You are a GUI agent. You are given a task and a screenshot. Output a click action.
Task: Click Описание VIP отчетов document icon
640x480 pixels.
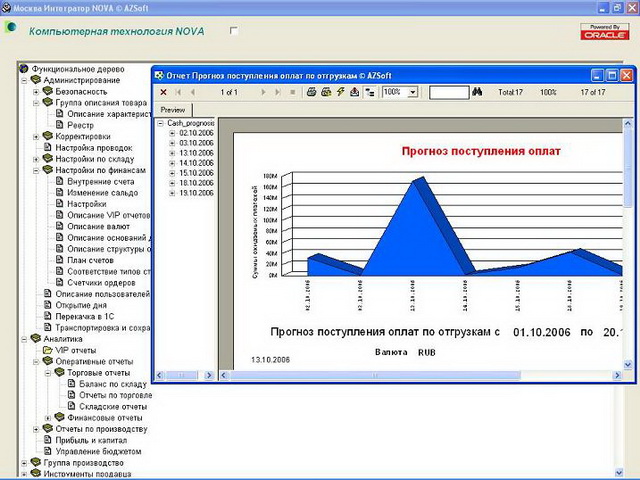(x=60, y=215)
